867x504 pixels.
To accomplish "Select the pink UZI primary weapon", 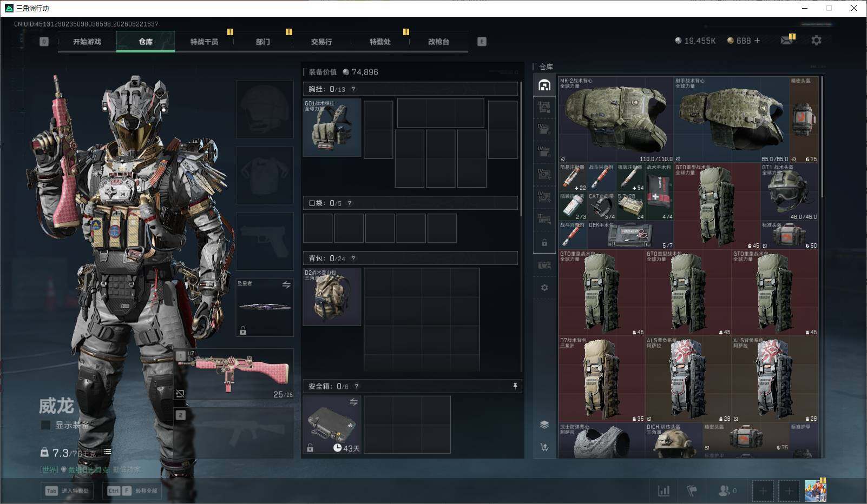I will click(x=234, y=374).
